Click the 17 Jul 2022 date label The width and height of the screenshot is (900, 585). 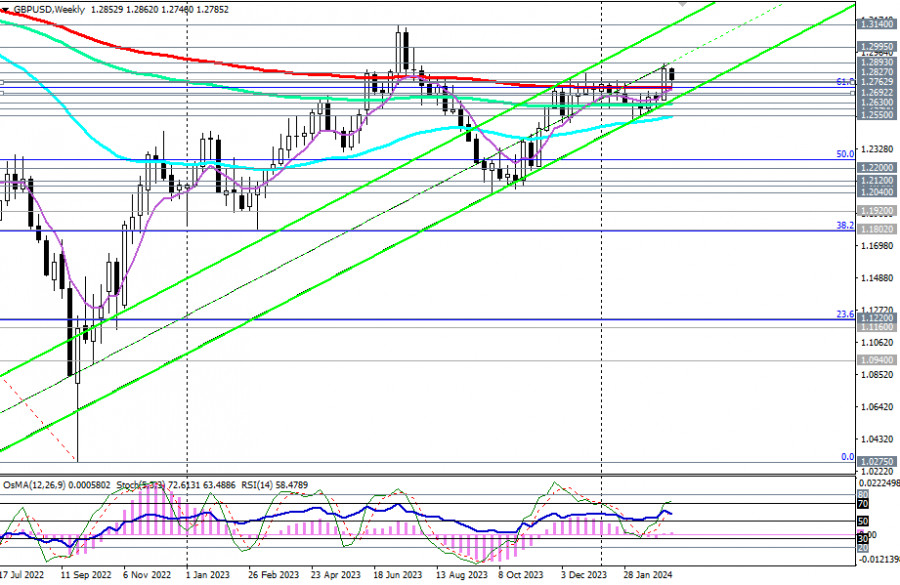22,575
